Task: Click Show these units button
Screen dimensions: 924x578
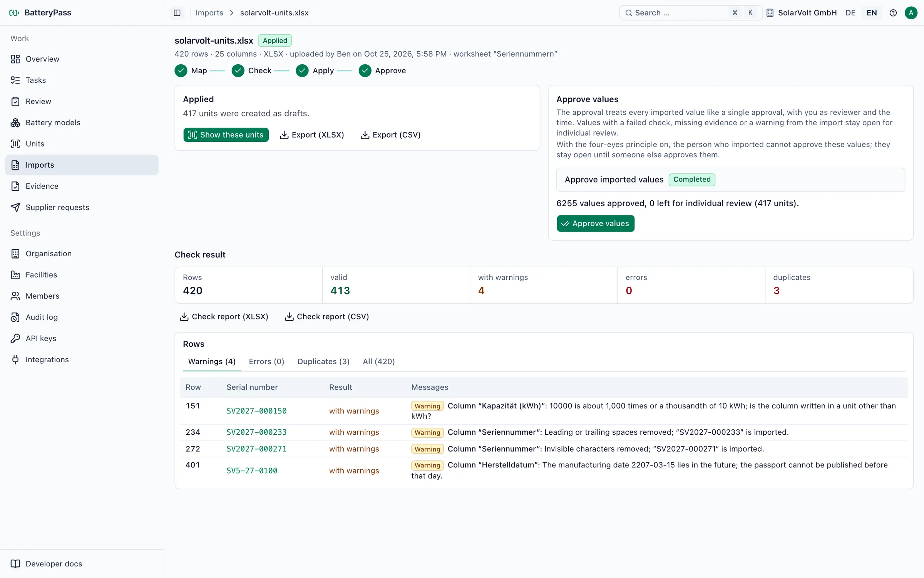Action: 226,135
